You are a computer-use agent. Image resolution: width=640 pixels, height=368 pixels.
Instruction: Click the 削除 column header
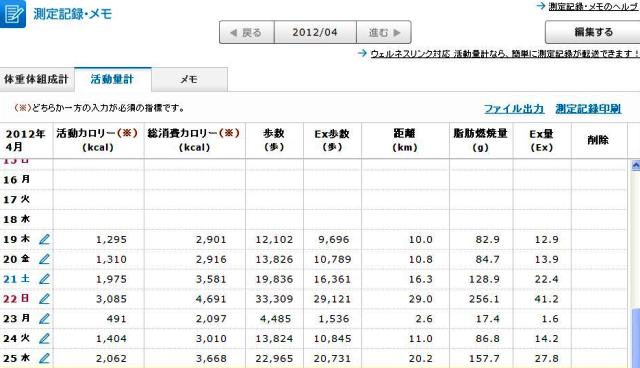coord(598,140)
